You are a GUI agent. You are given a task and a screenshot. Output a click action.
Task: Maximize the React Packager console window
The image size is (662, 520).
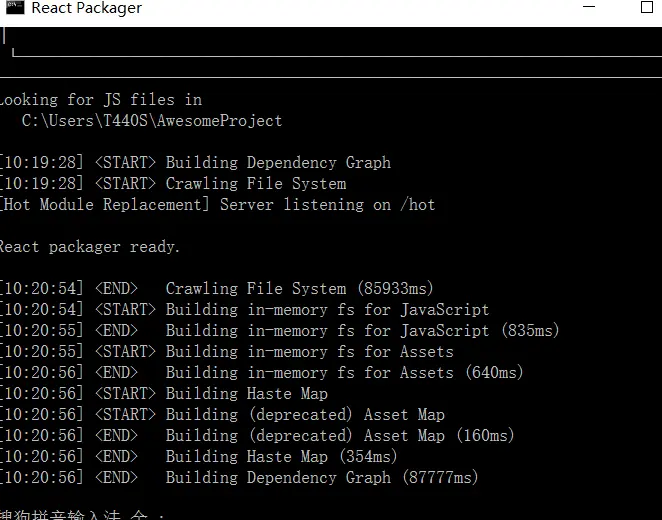[646, 8]
